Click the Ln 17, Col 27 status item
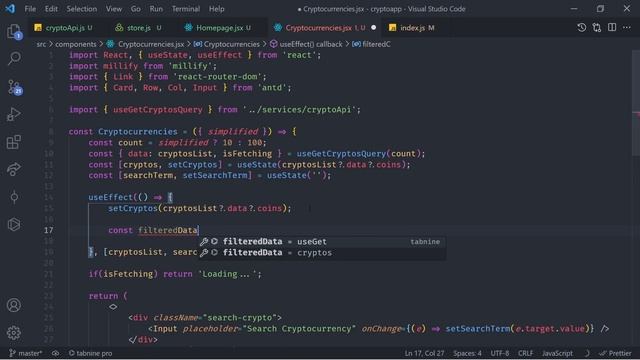640x360 pixels. click(424, 353)
